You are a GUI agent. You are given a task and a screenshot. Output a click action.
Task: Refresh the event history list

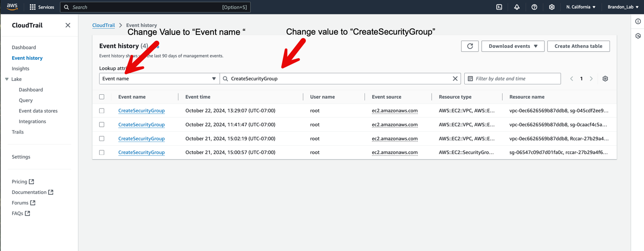470,46
